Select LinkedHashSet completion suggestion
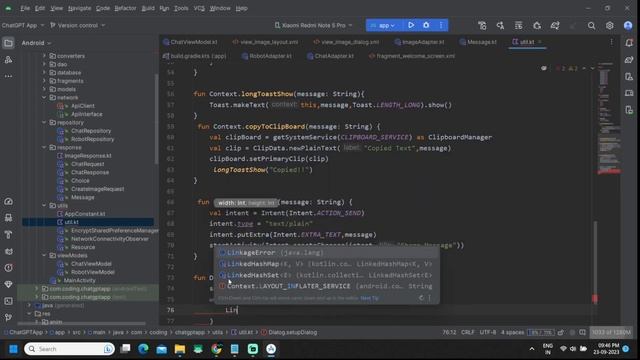 click(x=327, y=275)
